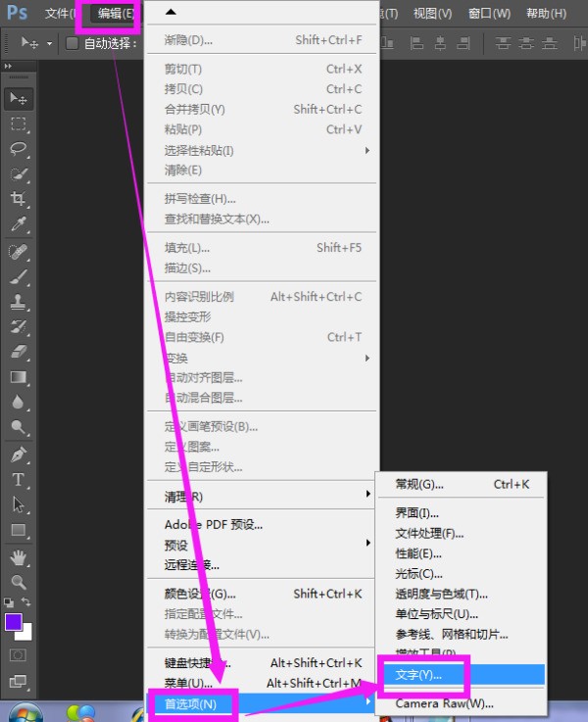Image resolution: width=588 pixels, height=722 pixels.
Task: Open 常规(G)... preferences
Action: (419, 484)
